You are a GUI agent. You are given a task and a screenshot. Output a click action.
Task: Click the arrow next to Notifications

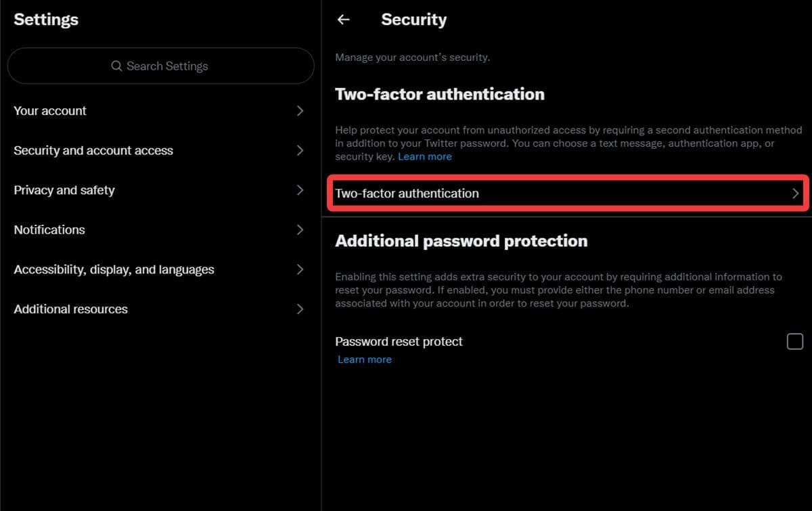300,230
